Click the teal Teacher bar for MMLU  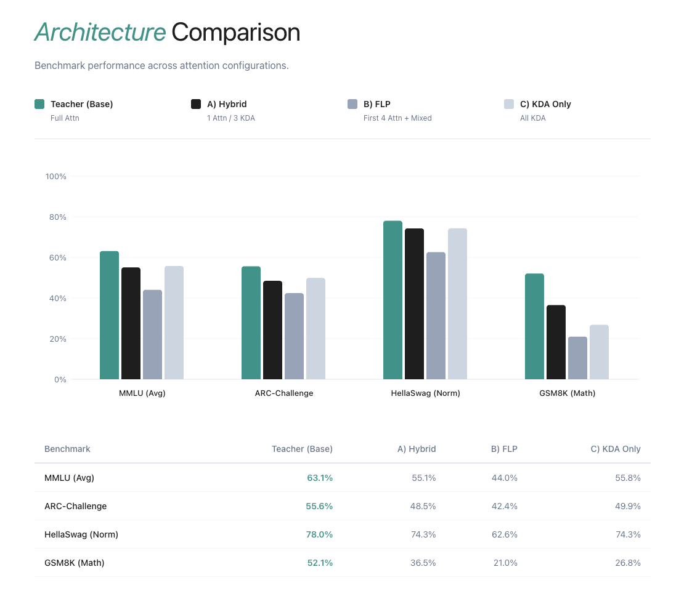pos(109,315)
